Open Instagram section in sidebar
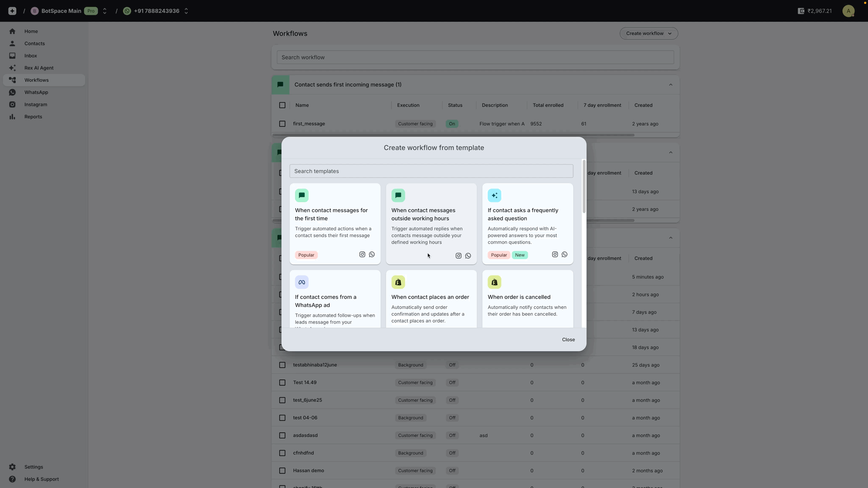 44,105
